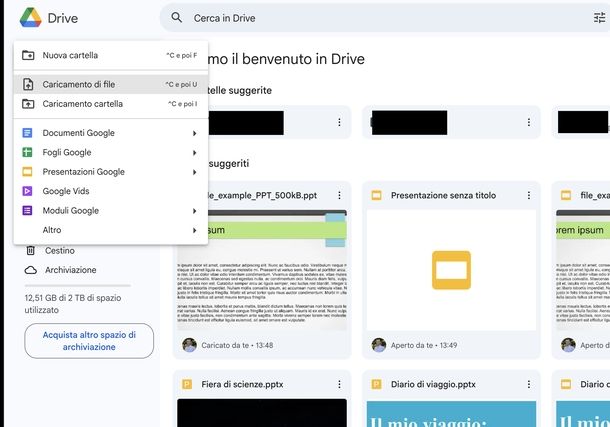This screenshot has width=610, height=427.
Task: Click user avatar on Aperto da te 13:49
Action: tap(379, 345)
